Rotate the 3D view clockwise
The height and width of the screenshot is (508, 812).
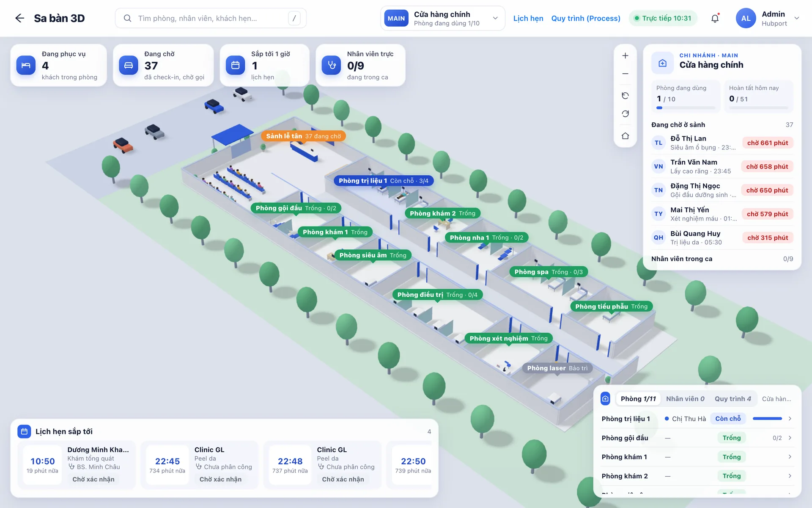point(625,114)
